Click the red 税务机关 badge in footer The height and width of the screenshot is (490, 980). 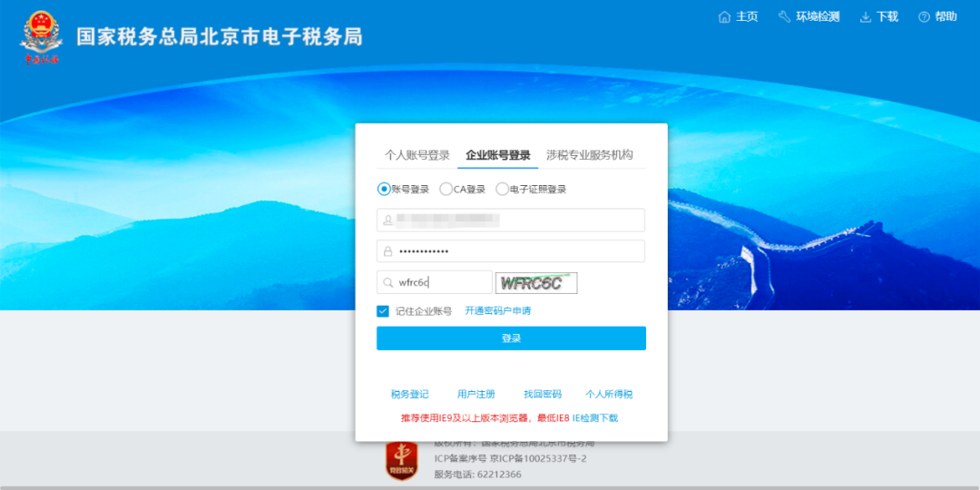[401, 461]
